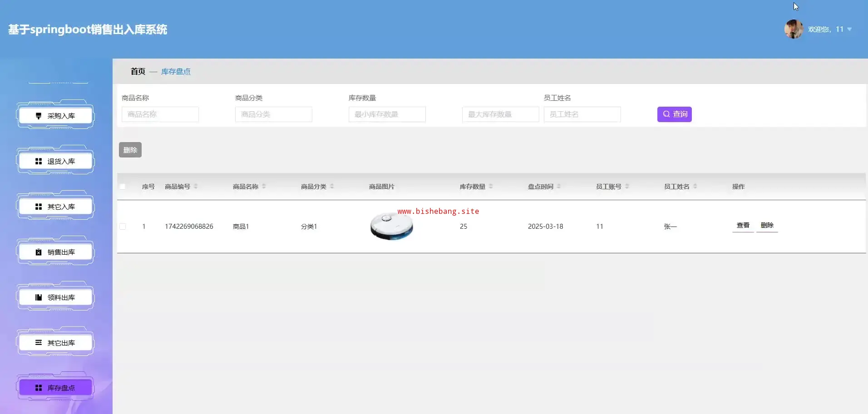
Task: Click the 序号 column header
Action: (148, 187)
